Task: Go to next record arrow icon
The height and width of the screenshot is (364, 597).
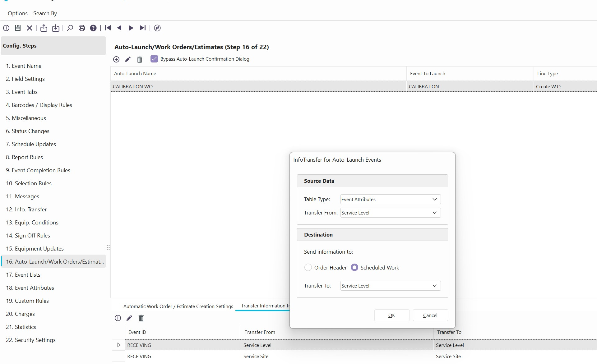Action: pyautogui.click(x=131, y=28)
